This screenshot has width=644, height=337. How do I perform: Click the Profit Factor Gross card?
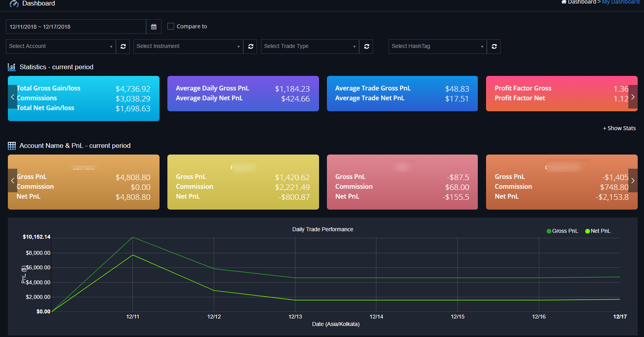tap(562, 94)
